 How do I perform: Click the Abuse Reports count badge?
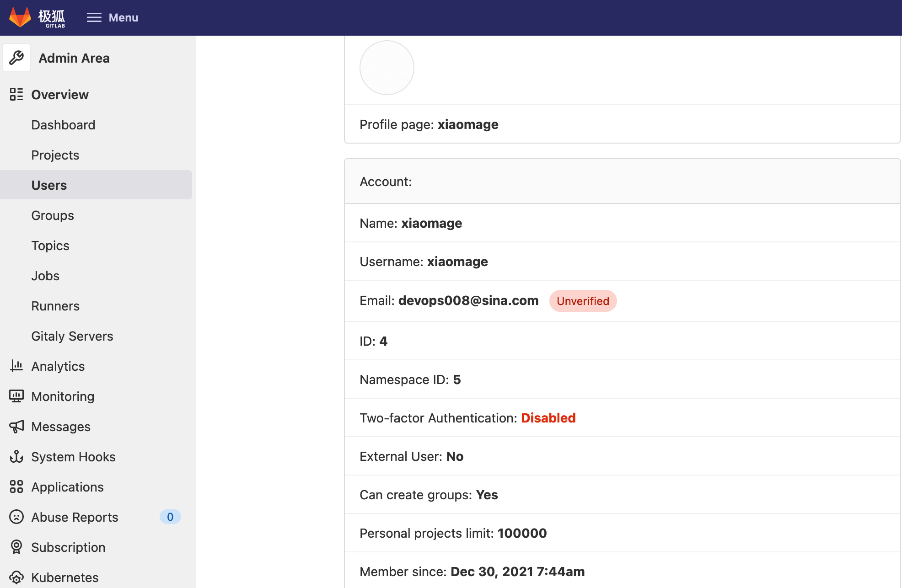[x=170, y=517]
